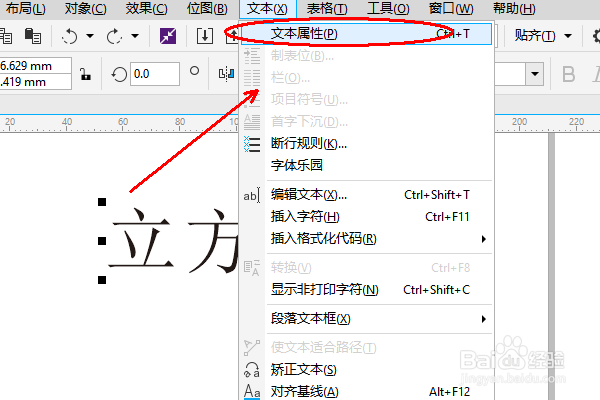This screenshot has width=600, height=400.
Task: Click the 矫正文本 icon
Action: coord(252,370)
